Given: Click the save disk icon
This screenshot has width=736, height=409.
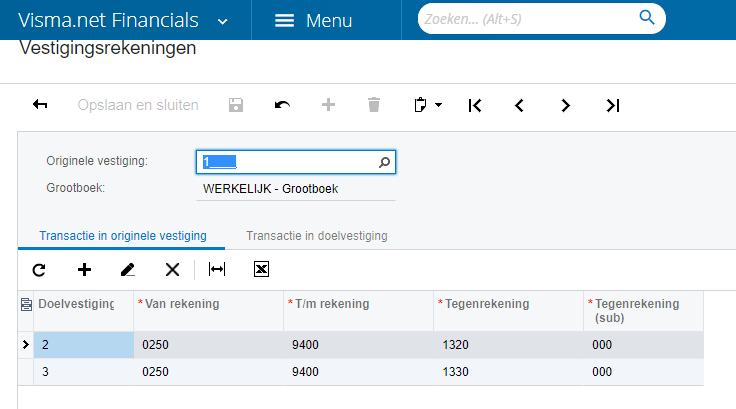Looking at the screenshot, I should coord(237,105).
